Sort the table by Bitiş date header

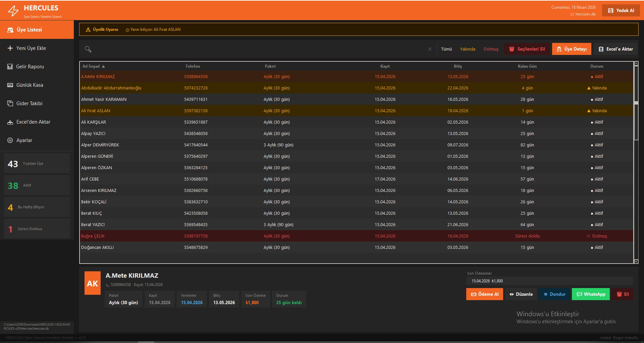pyautogui.click(x=458, y=66)
